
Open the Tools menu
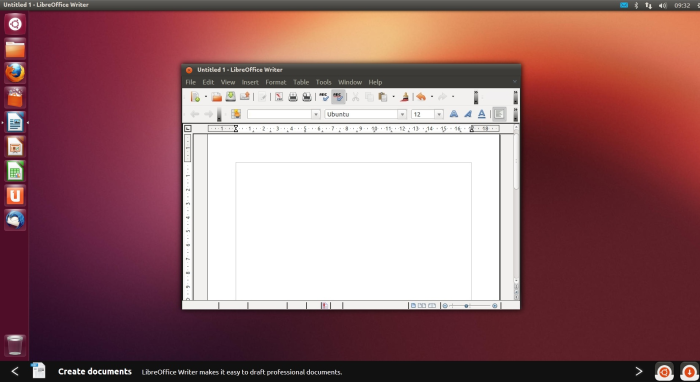click(324, 82)
